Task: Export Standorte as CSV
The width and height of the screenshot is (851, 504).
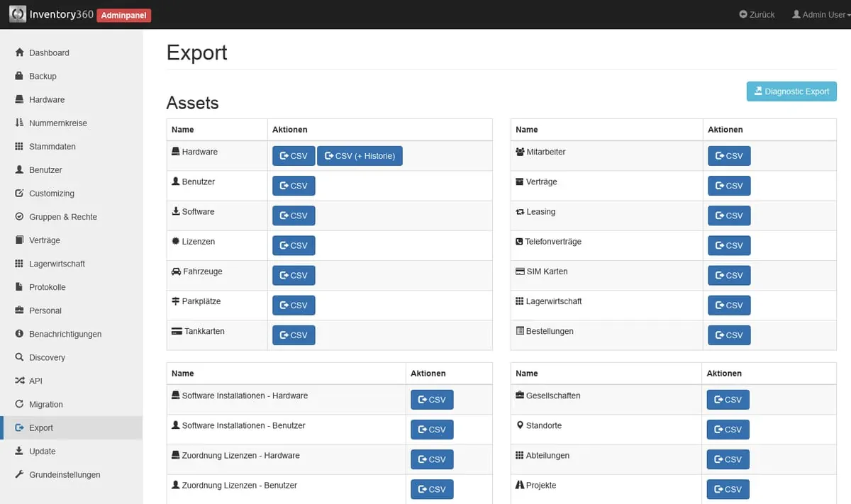Action: [x=728, y=430]
